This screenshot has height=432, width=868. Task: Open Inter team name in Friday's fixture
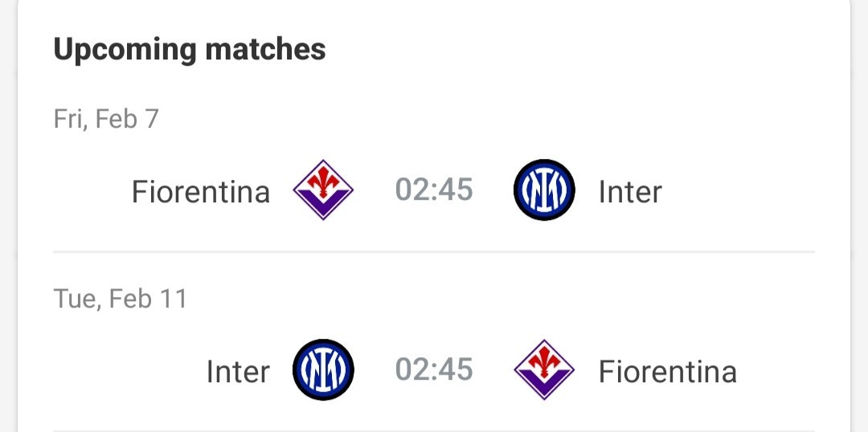630,192
